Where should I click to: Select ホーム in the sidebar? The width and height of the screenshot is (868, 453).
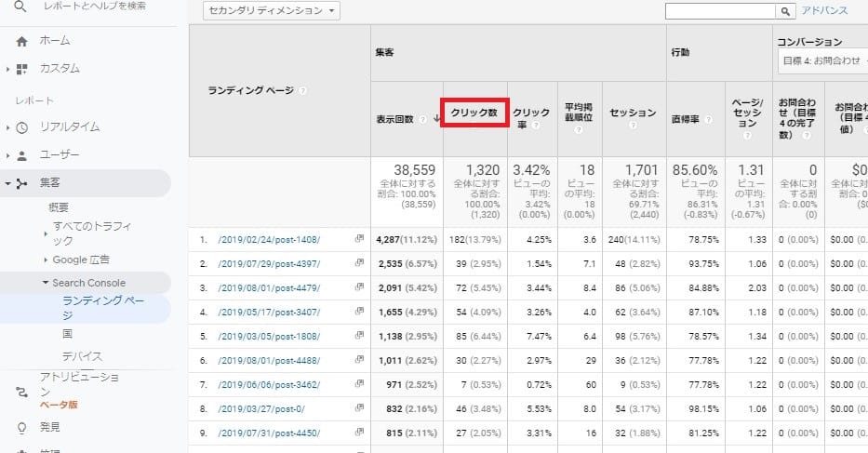tap(55, 41)
